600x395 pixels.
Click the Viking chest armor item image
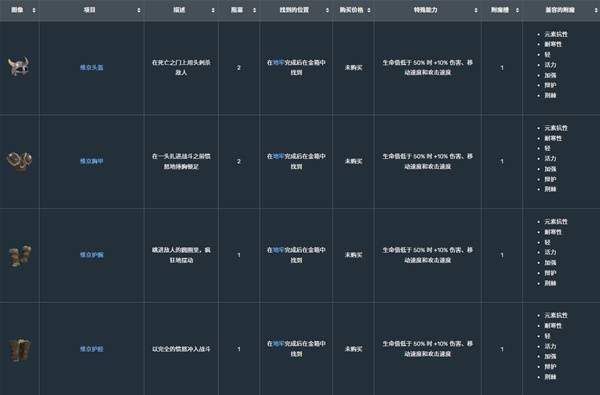pyautogui.click(x=19, y=161)
